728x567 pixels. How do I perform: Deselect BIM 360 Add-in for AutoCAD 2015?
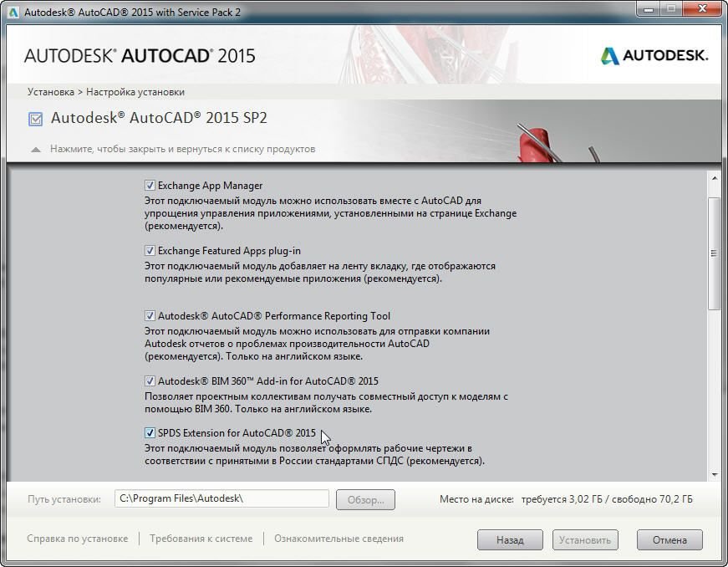click(x=150, y=381)
